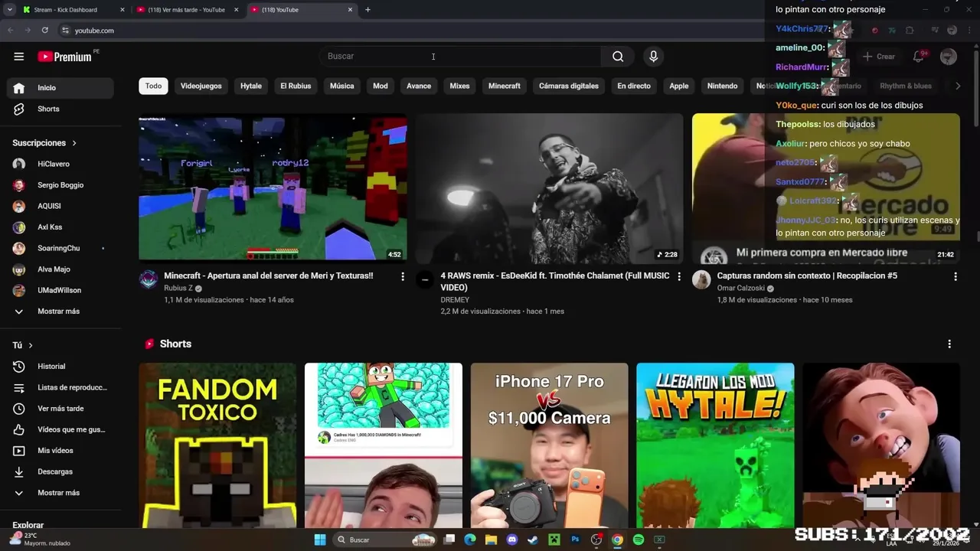Click the YouTube Premium logo
Screen dimensions: 980x551
[x=64, y=57]
